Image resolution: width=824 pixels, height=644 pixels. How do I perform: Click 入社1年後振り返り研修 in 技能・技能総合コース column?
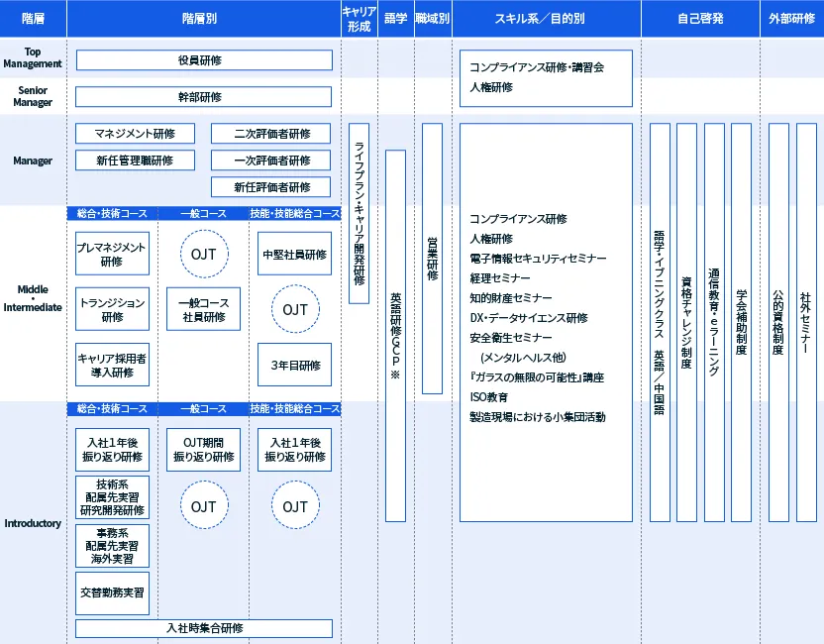(294, 450)
